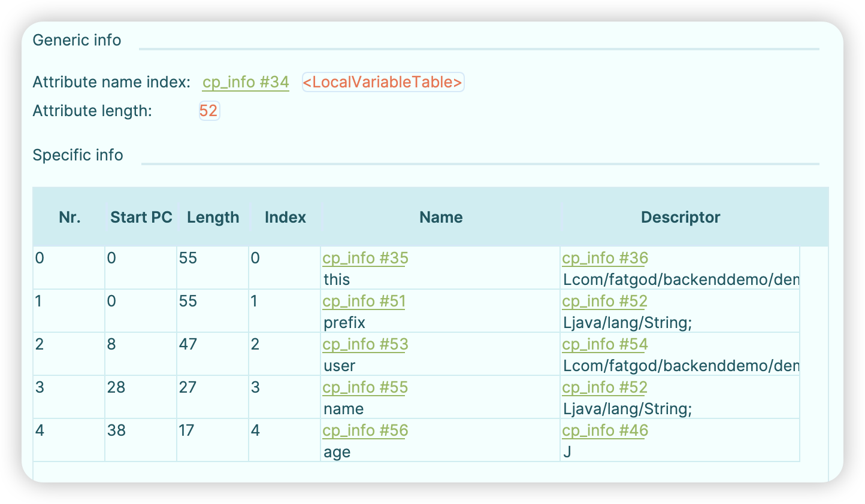Click cp_info #52 descriptor in the prefix row
The width and height of the screenshot is (865, 504).
point(604,301)
